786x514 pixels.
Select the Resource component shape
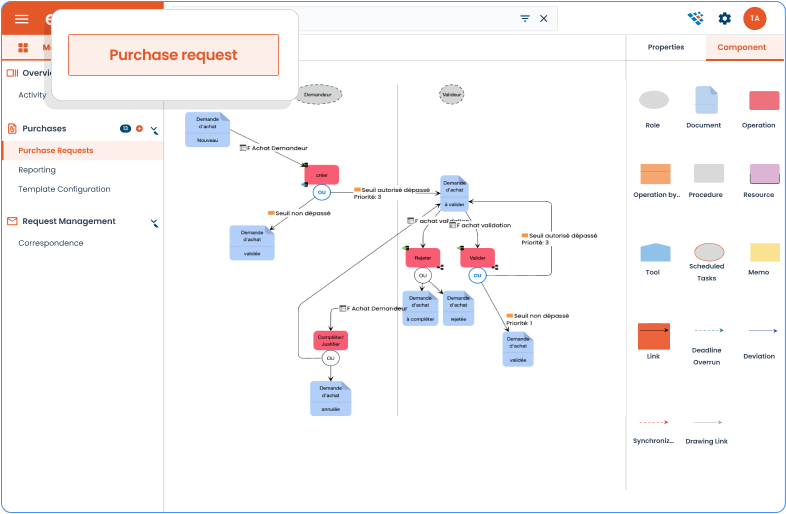[764, 174]
